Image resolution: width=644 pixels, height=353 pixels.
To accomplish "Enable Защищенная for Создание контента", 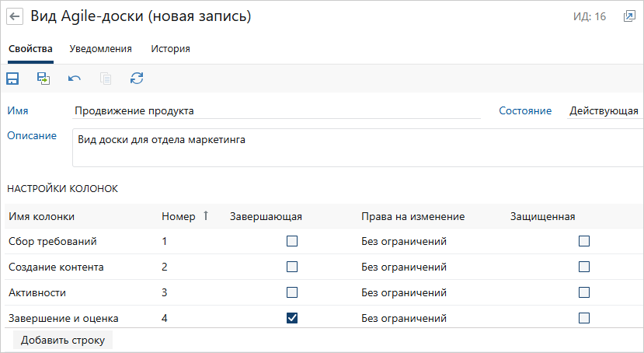I will (x=584, y=267).
